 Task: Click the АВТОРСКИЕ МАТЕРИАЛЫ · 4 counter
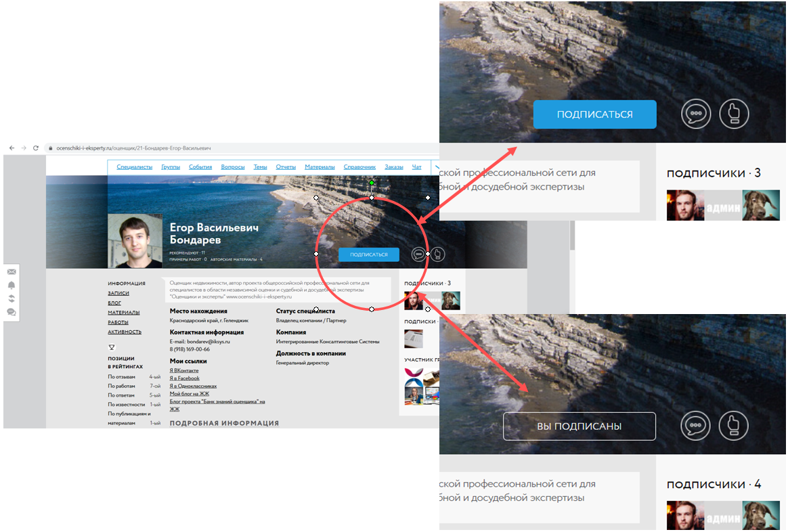[x=236, y=259]
